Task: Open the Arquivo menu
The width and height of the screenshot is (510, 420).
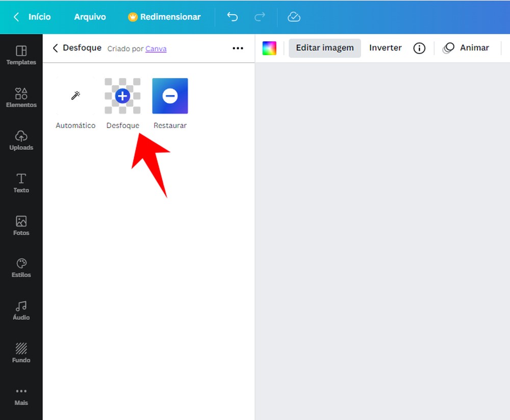Action: (x=90, y=17)
